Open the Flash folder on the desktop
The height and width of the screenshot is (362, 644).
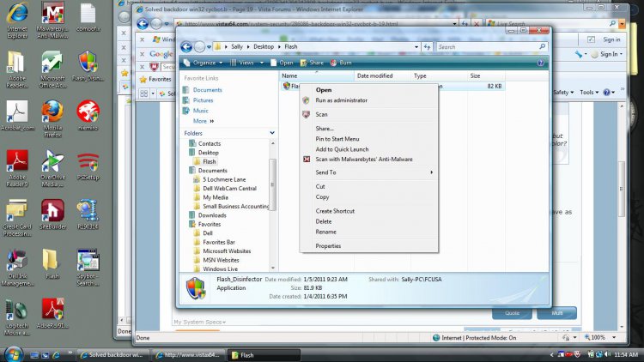pos(52,262)
